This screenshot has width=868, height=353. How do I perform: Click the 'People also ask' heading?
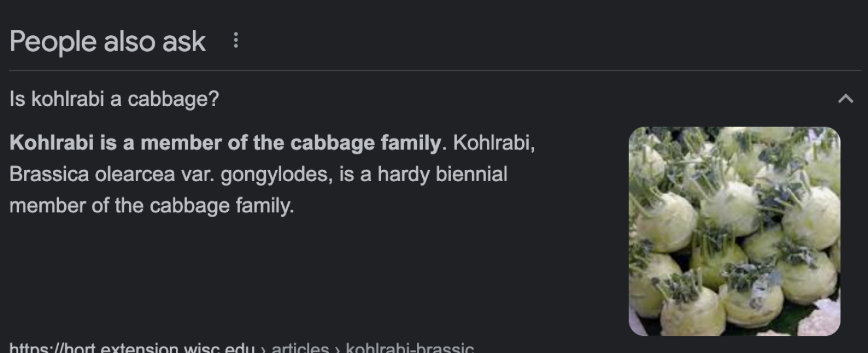[108, 41]
